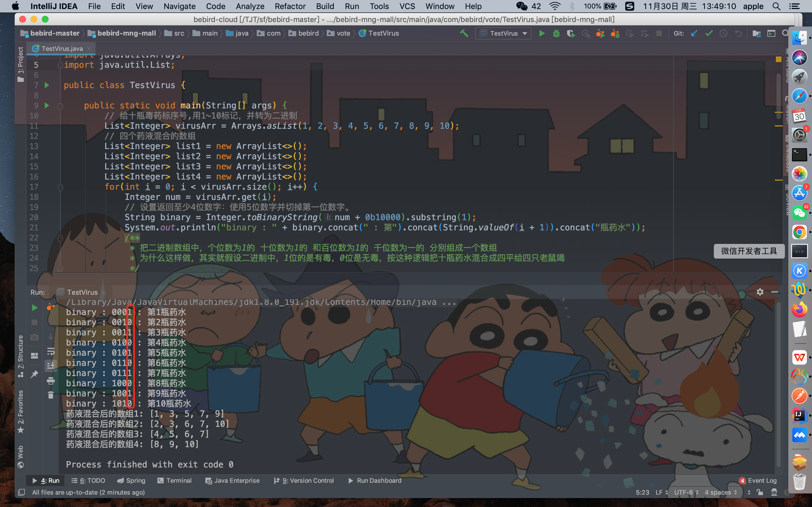Toggle the 1: Project tool window
The width and height of the screenshot is (812, 507).
pyautogui.click(x=20, y=64)
